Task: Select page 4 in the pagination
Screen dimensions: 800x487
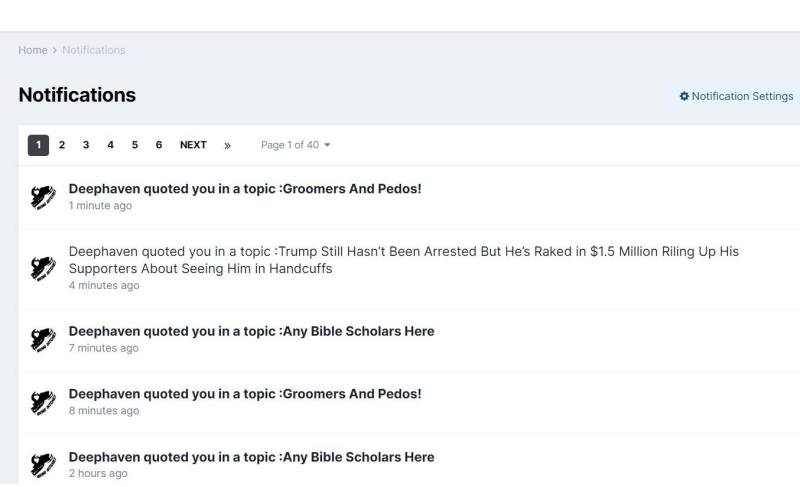Action: [110, 145]
